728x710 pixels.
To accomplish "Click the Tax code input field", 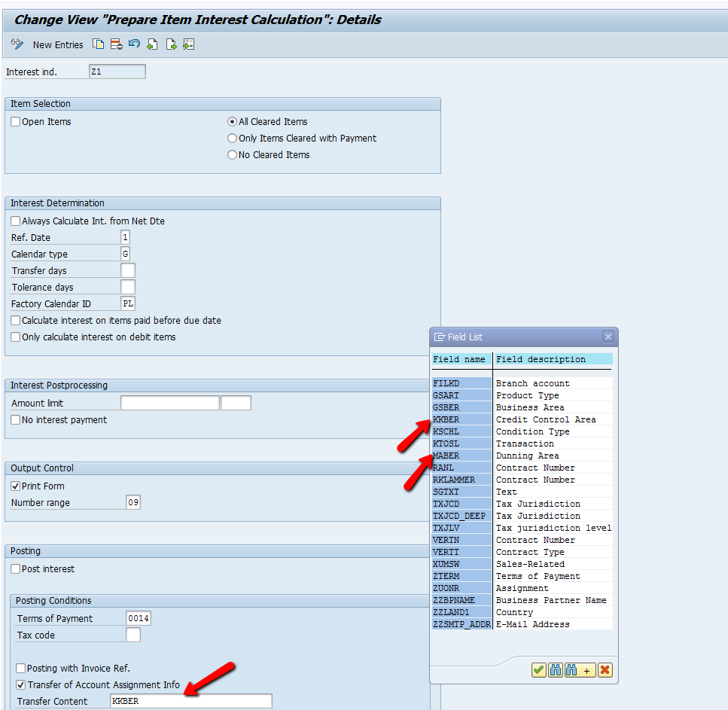I will pyautogui.click(x=133, y=635).
